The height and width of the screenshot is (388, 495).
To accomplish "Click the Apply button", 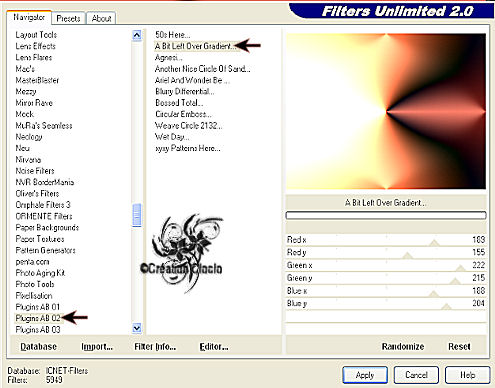I will [x=365, y=375].
